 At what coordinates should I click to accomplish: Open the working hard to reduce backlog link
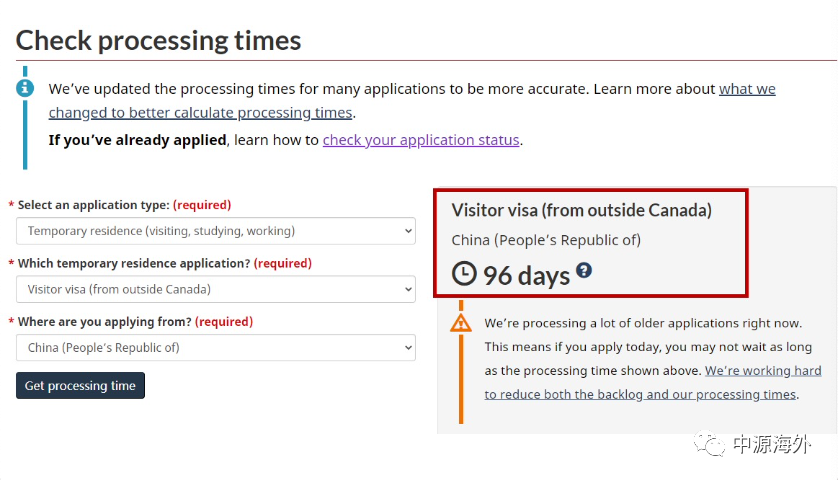[x=653, y=382]
